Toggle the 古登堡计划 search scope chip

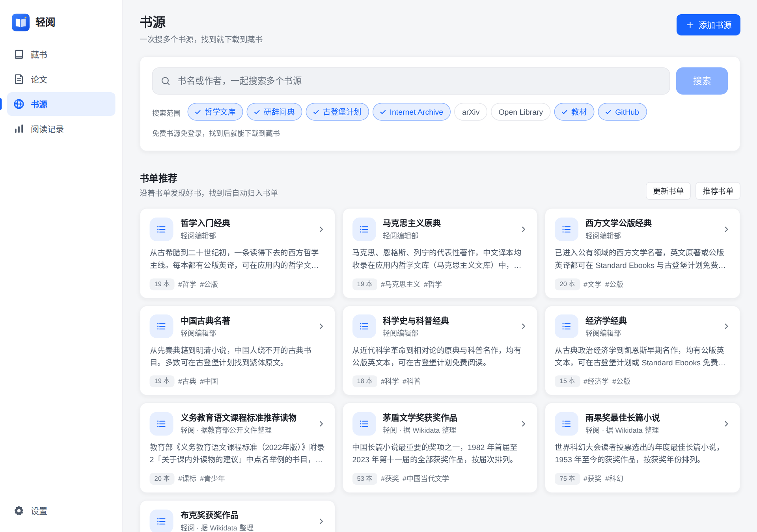click(337, 112)
